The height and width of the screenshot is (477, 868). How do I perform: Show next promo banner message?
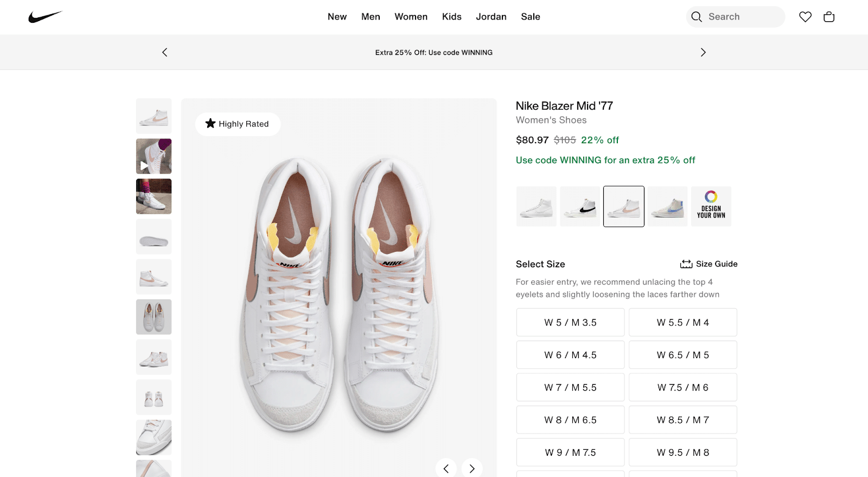pyautogui.click(x=703, y=52)
